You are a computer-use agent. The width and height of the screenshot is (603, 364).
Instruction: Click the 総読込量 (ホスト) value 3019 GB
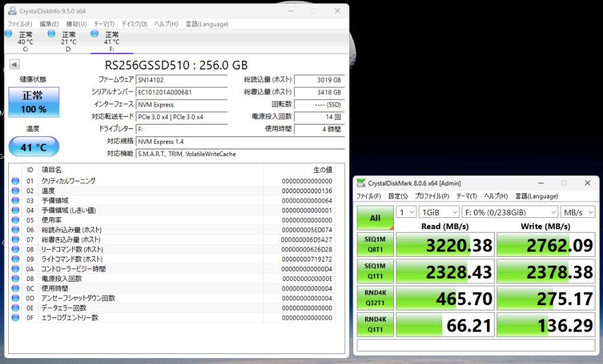(x=319, y=80)
